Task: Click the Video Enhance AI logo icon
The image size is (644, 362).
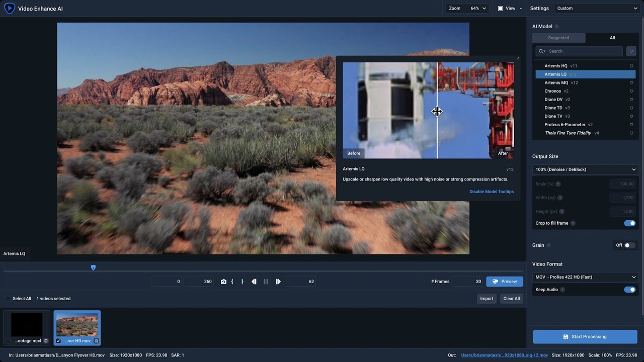Action: (x=9, y=8)
